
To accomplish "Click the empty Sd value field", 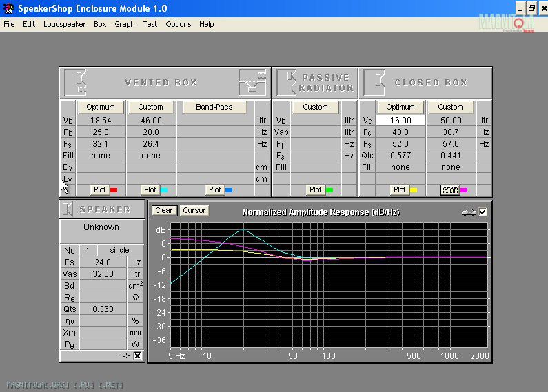I will 103,285.
